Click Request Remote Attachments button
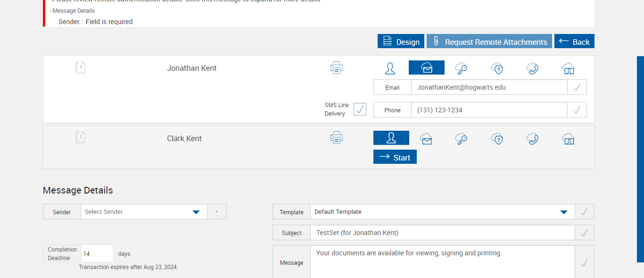Image resolution: width=644 pixels, height=278 pixels. (x=489, y=42)
